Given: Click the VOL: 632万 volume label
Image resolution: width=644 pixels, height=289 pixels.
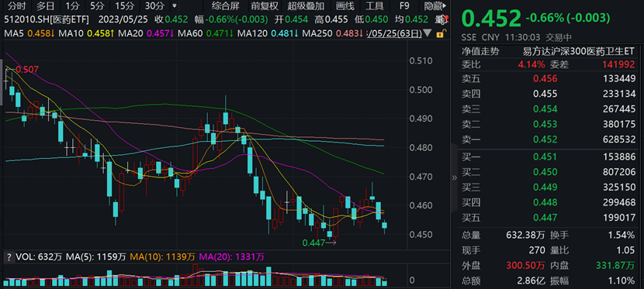Looking at the screenshot, I should [x=39, y=257].
